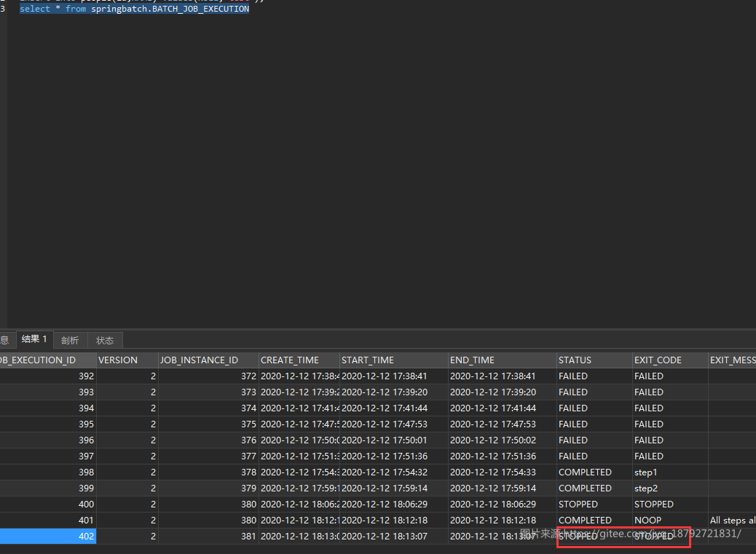
Task: Select execution ID cell 400
Action: pos(48,504)
